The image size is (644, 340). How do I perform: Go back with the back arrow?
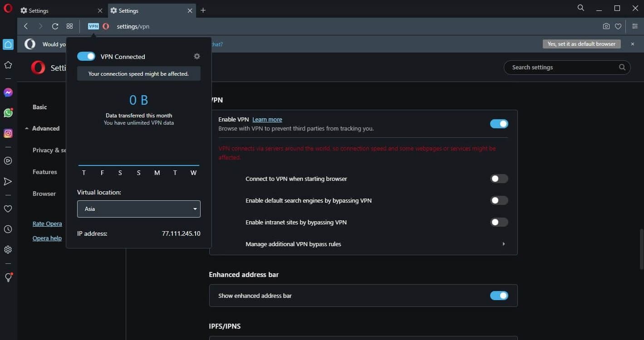click(x=26, y=26)
